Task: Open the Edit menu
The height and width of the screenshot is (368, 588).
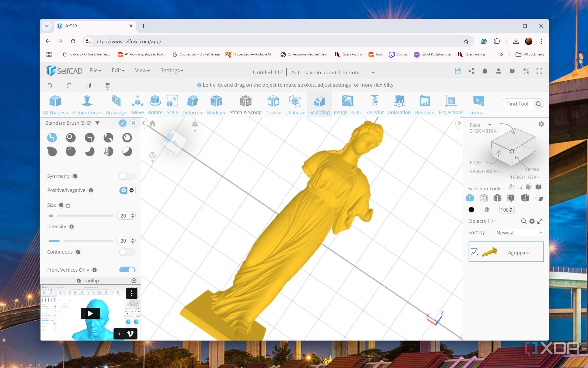Action: [x=118, y=71]
